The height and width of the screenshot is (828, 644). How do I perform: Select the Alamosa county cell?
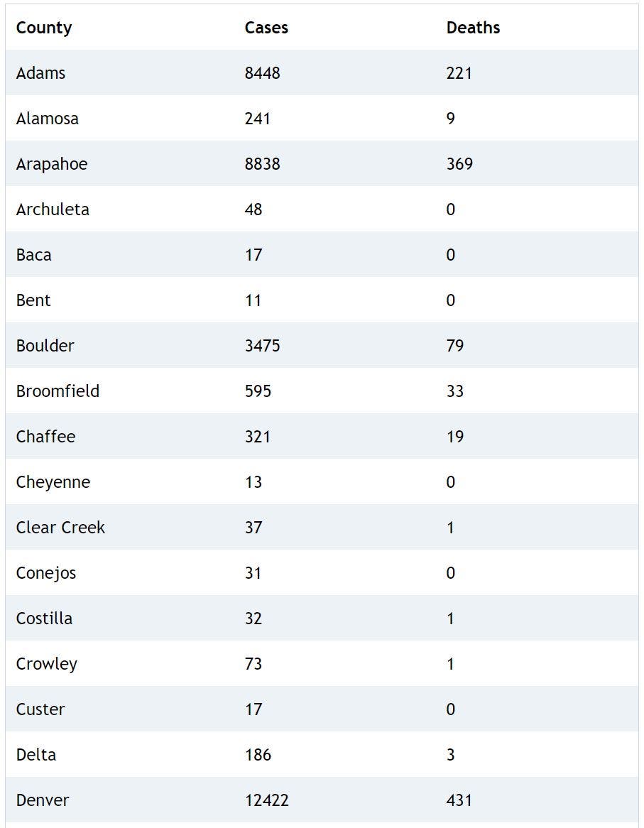[47, 119]
